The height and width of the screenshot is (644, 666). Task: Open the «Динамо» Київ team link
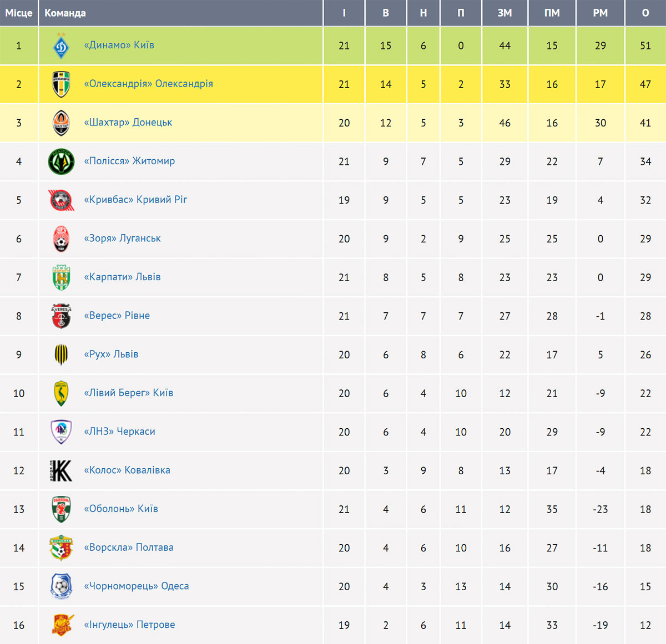[x=119, y=45]
